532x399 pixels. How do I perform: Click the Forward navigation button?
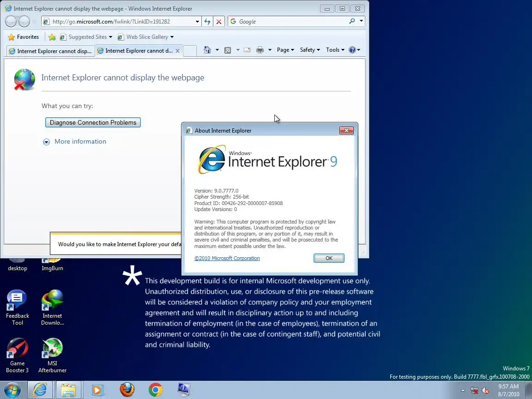pos(24,21)
